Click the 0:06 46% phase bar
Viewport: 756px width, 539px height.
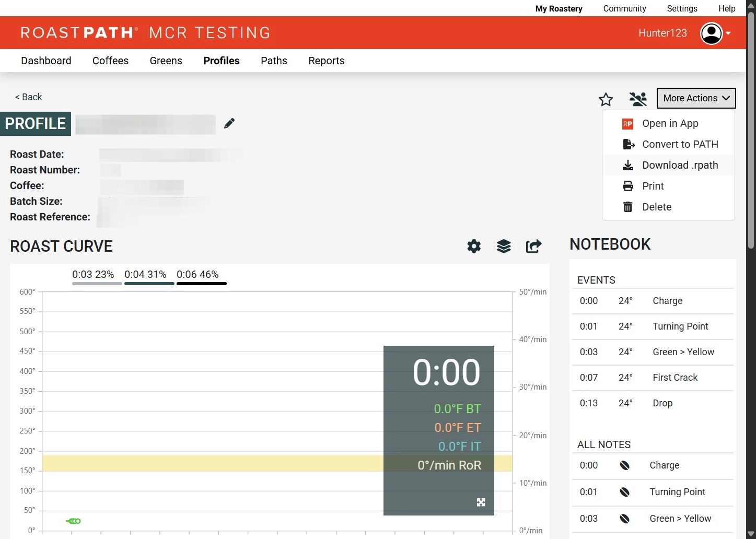tap(201, 277)
